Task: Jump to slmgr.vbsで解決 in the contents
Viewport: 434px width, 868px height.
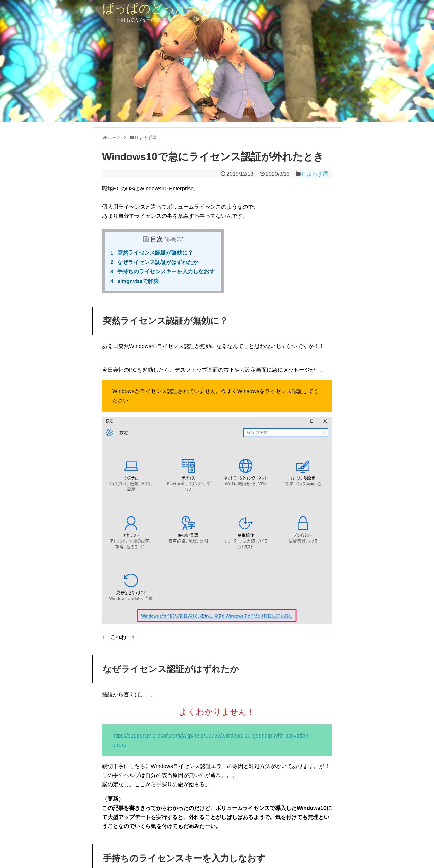Action: tap(138, 281)
